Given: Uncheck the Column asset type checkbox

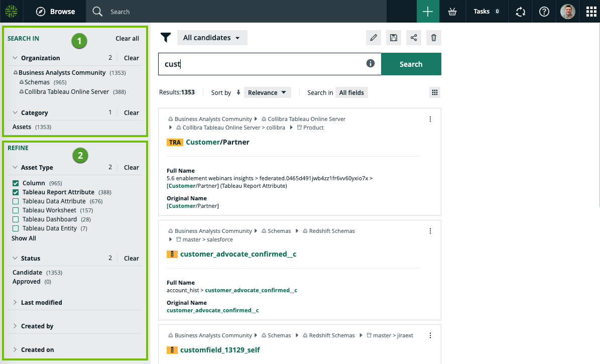Looking at the screenshot, I should [x=16, y=183].
